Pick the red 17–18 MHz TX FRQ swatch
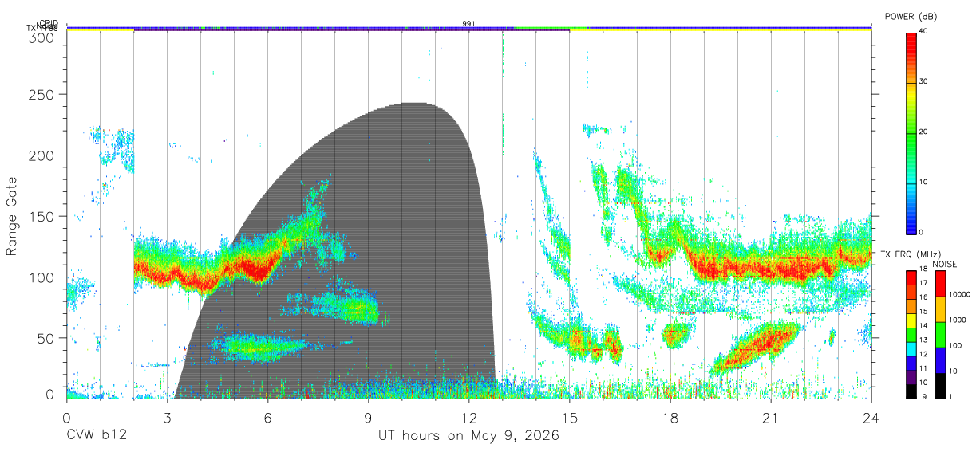Screen dimensions: 980x452 pos(910,277)
